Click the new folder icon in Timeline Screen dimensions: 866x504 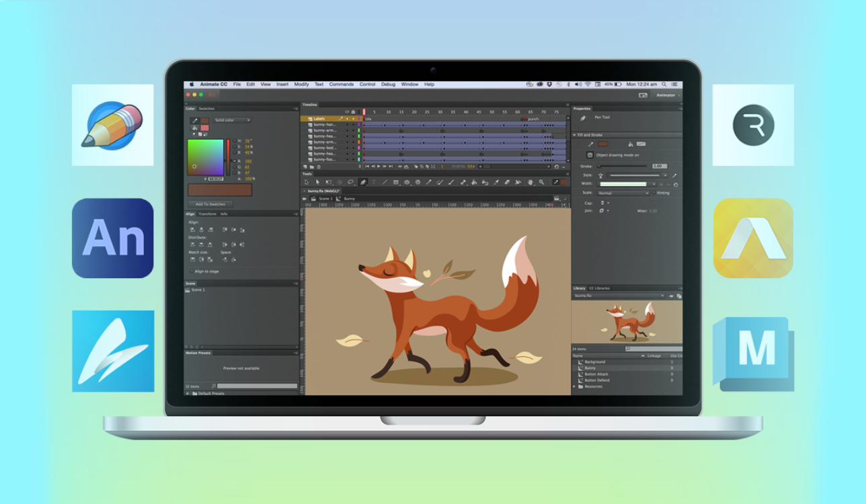point(313,167)
